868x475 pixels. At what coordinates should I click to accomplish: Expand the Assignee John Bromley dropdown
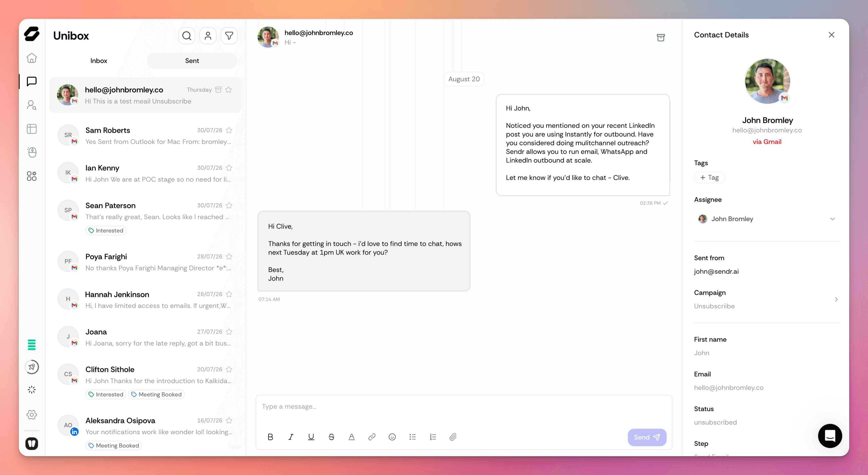(x=766, y=219)
